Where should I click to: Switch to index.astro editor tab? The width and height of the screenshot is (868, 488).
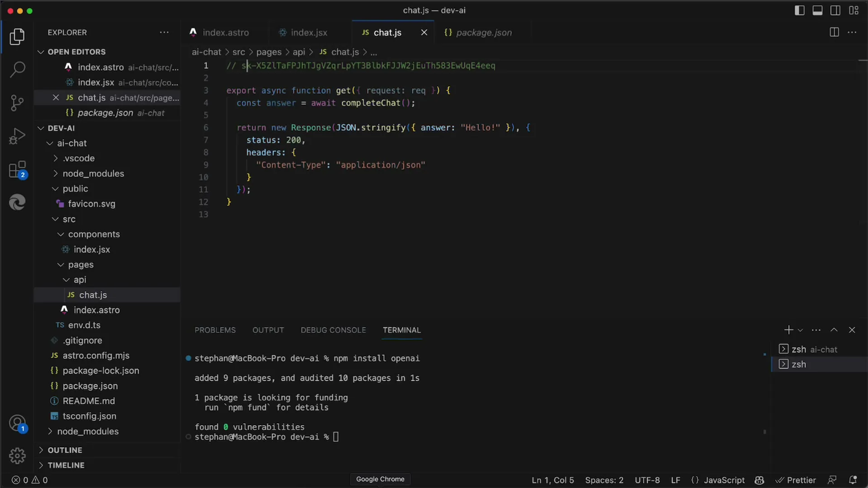(225, 33)
